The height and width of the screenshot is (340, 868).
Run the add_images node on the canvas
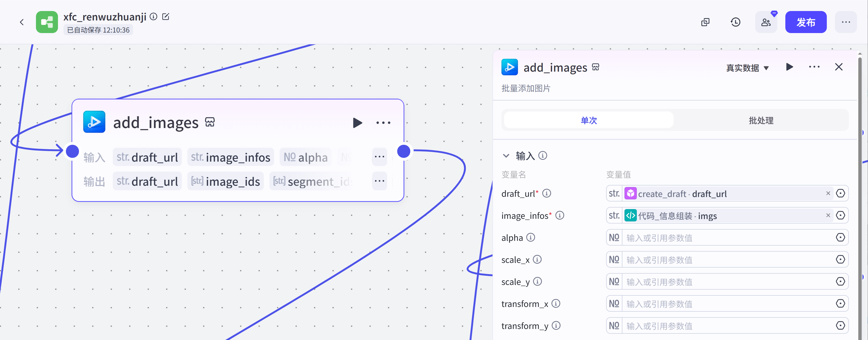[357, 123]
